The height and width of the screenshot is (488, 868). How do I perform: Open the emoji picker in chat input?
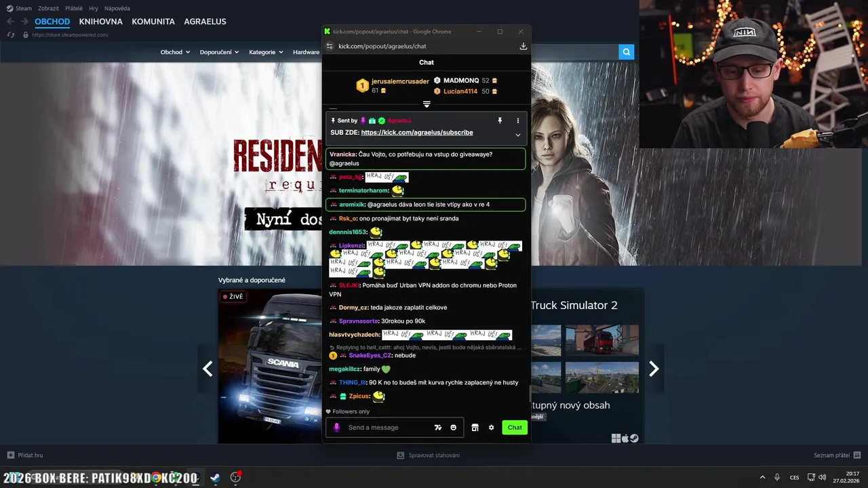[x=454, y=428]
